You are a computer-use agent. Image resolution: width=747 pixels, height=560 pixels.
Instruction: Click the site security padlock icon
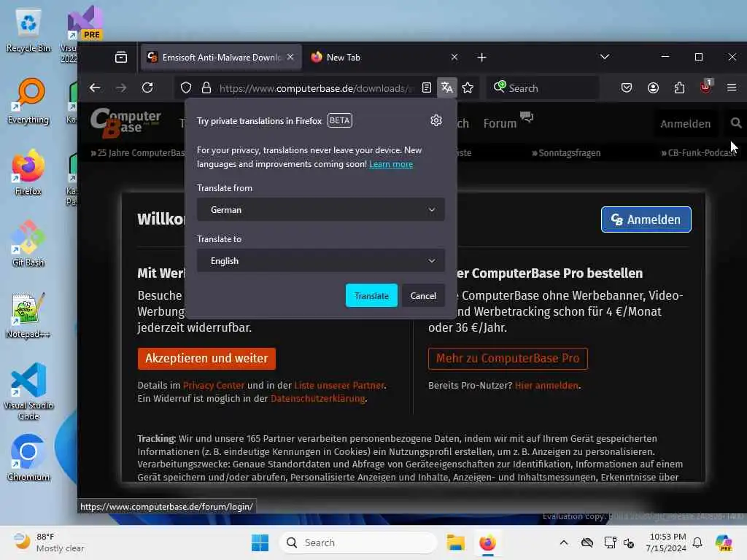click(206, 87)
